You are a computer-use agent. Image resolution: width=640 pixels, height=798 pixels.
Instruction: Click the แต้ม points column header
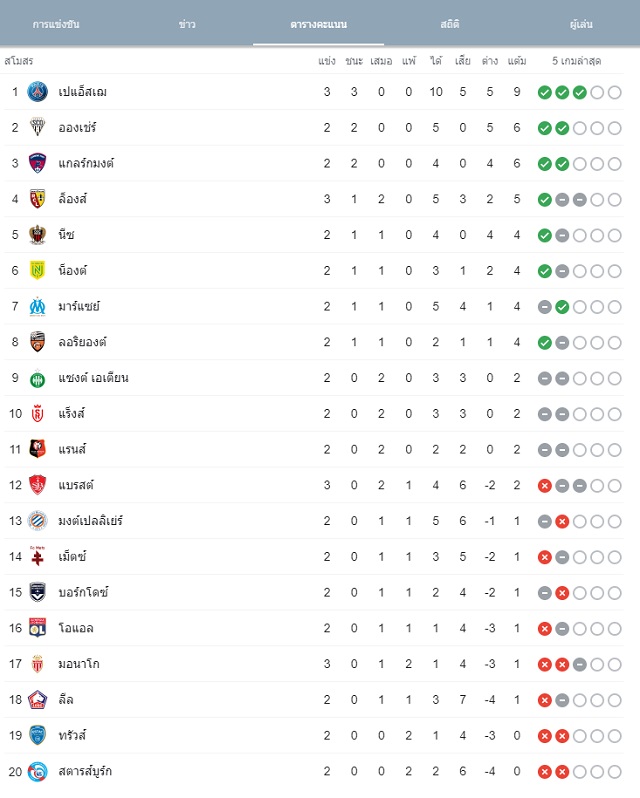[x=517, y=61]
